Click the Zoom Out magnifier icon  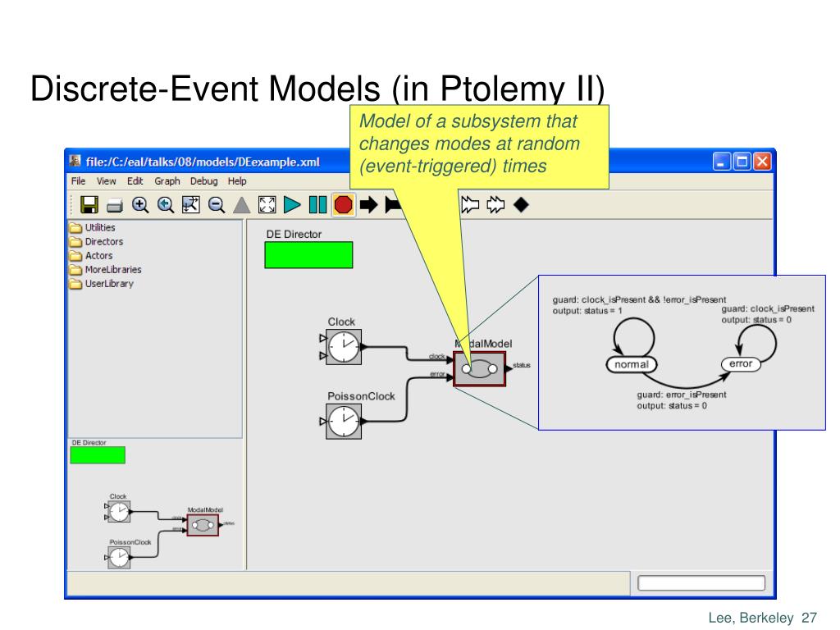pos(217,205)
